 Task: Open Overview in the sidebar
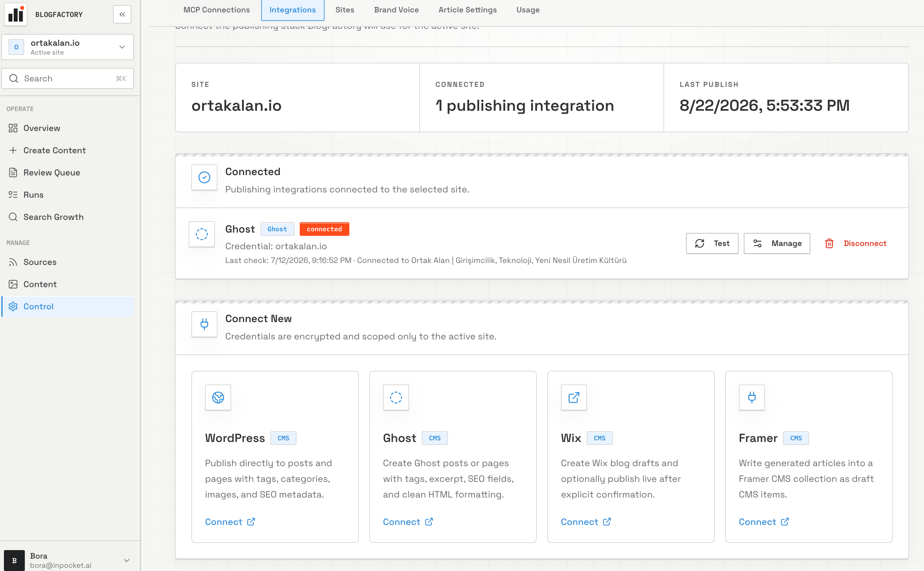point(68,128)
